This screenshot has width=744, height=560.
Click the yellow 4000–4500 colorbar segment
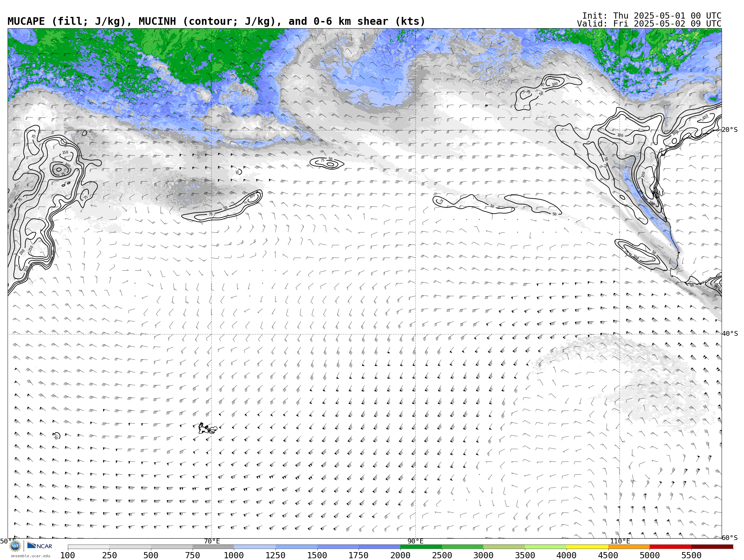[x=587, y=547]
